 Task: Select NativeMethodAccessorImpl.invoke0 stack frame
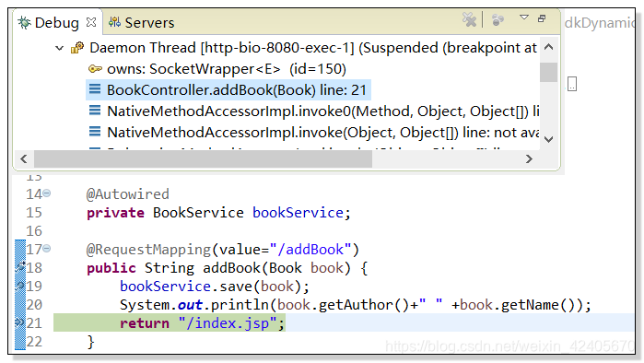[322, 111]
